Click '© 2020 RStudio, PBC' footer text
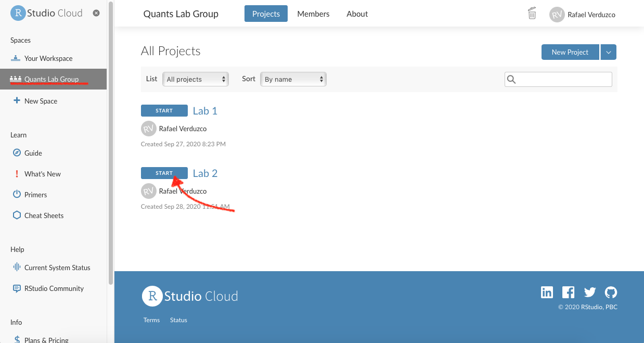The image size is (644, 343). pyautogui.click(x=588, y=307)
